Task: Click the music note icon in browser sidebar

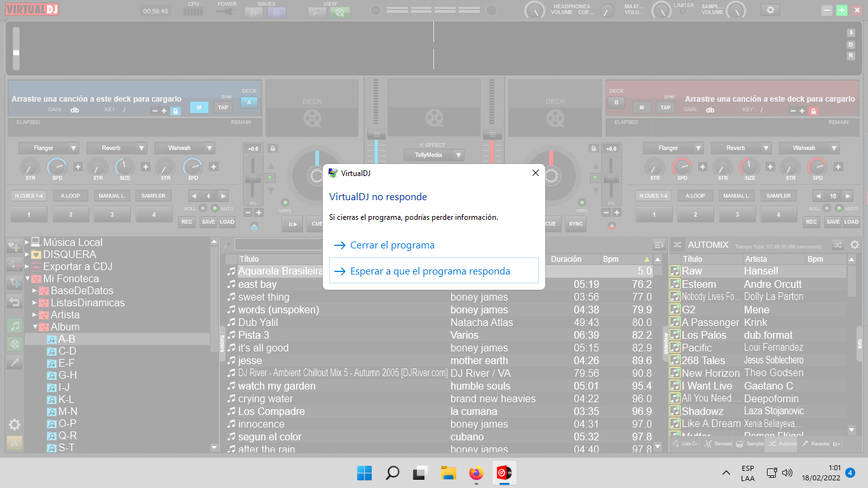Action: [x=14, y=326]
